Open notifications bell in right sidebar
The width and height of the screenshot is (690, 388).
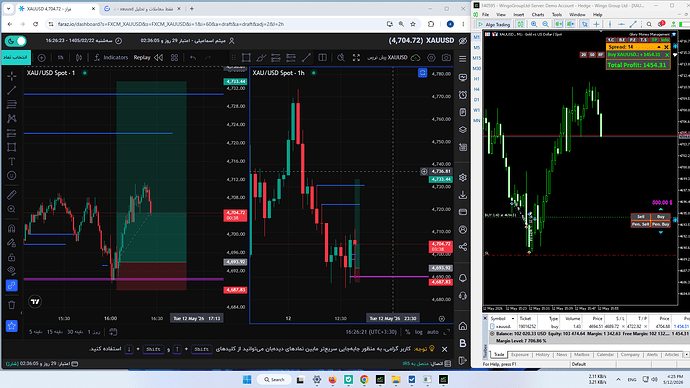coord(462,278)
